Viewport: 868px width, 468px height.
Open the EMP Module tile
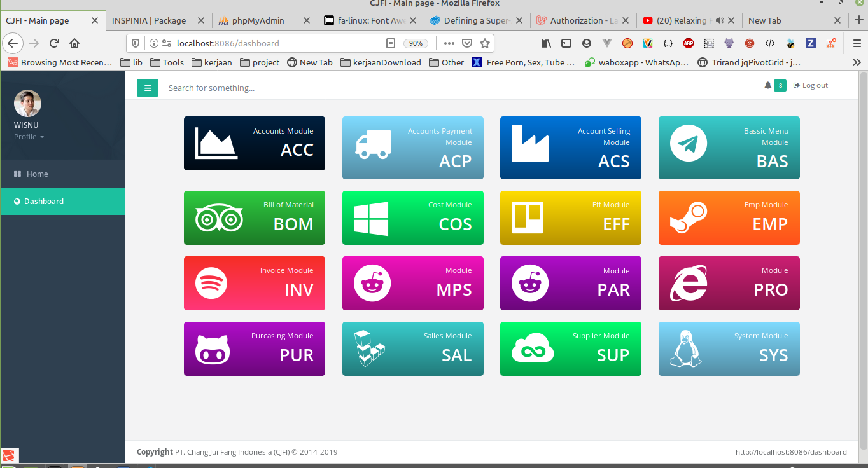click(x=729, y=217)
